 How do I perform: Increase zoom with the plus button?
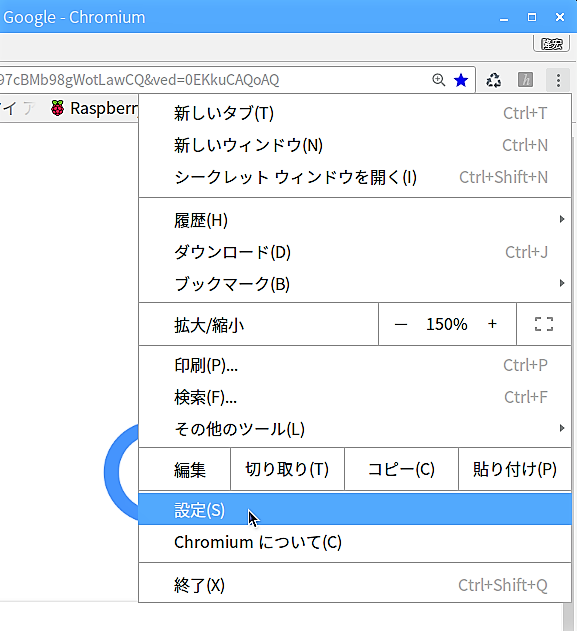[x=492, y=324]
